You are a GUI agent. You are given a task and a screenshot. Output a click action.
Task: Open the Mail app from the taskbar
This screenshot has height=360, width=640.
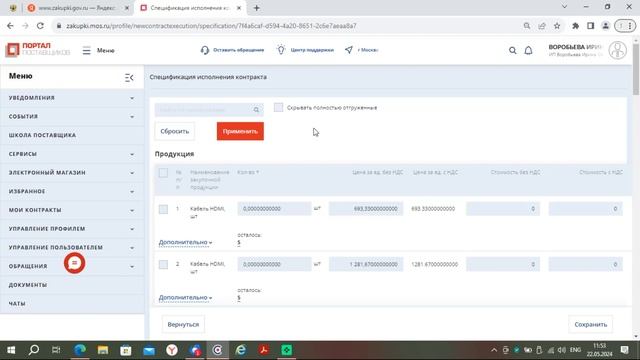tap(149, 350)
